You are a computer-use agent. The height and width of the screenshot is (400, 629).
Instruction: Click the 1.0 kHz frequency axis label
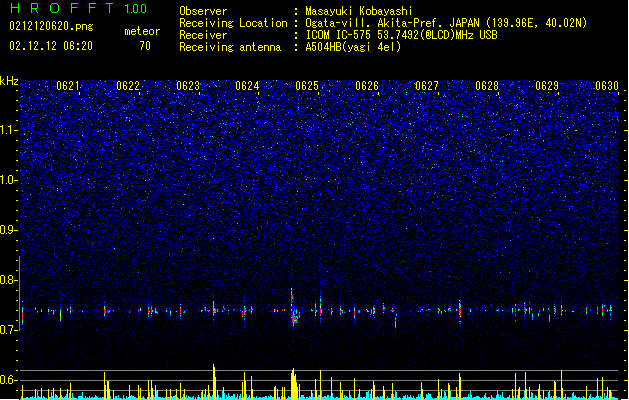click(9, 180)
